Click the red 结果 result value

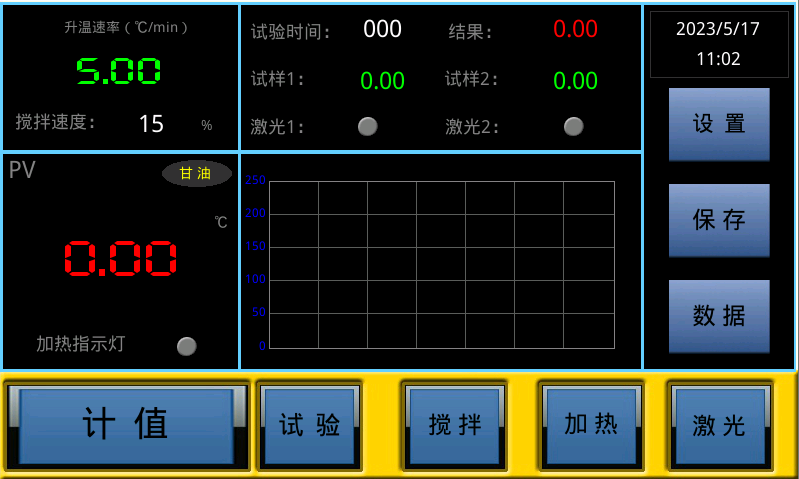click(x=575, y=30)
